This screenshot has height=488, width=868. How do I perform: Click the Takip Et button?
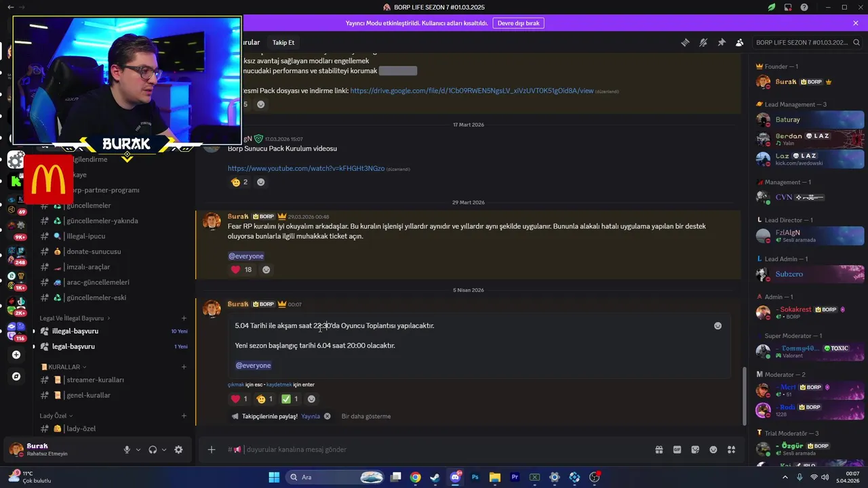click(x=283, y=42)
